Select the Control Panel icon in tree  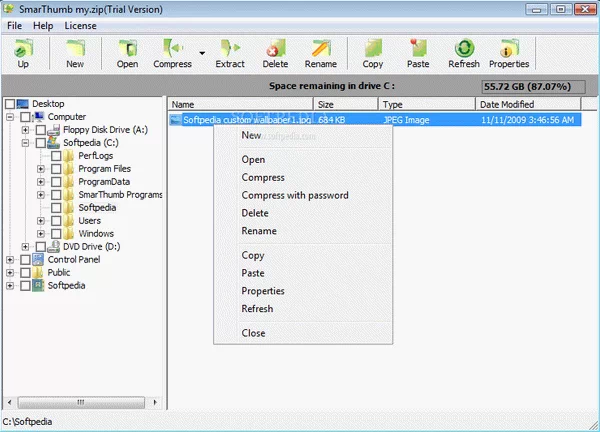coord(38,259)
